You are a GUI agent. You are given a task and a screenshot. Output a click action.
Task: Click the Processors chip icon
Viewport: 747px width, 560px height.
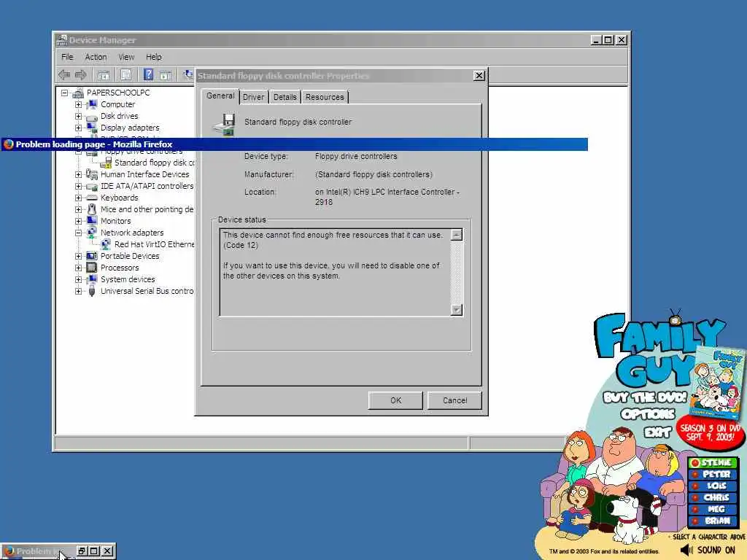[x=92, y=268]
